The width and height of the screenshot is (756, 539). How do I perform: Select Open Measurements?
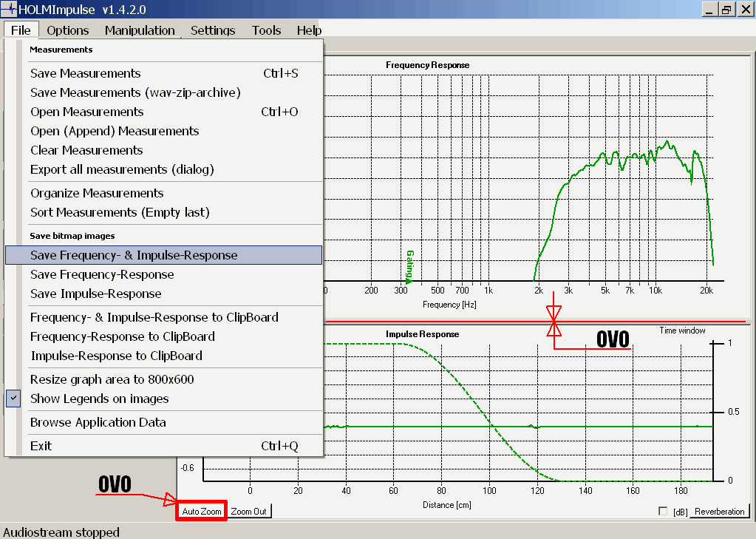point(163,112)
